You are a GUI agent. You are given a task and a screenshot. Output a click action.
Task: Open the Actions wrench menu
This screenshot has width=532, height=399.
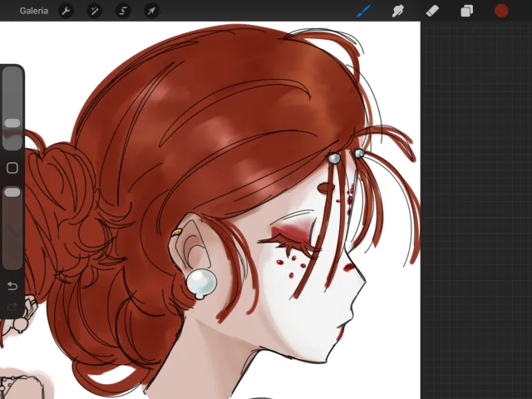[66, 11]
